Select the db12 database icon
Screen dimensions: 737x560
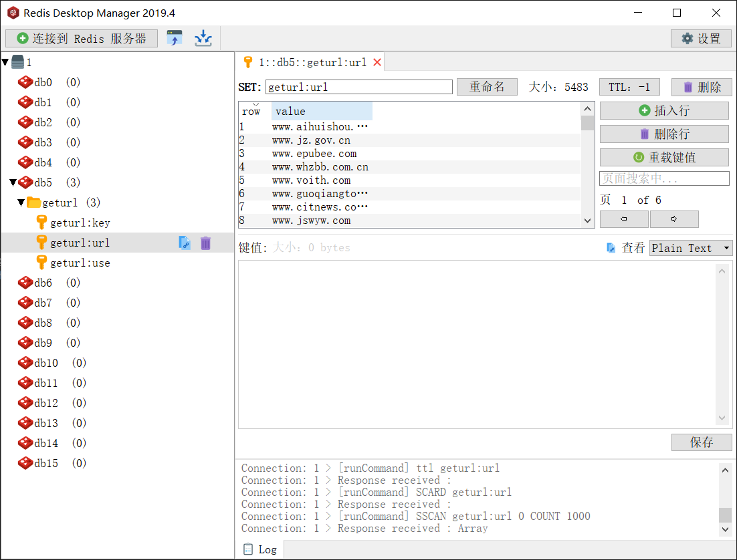(x=25, y=402)
